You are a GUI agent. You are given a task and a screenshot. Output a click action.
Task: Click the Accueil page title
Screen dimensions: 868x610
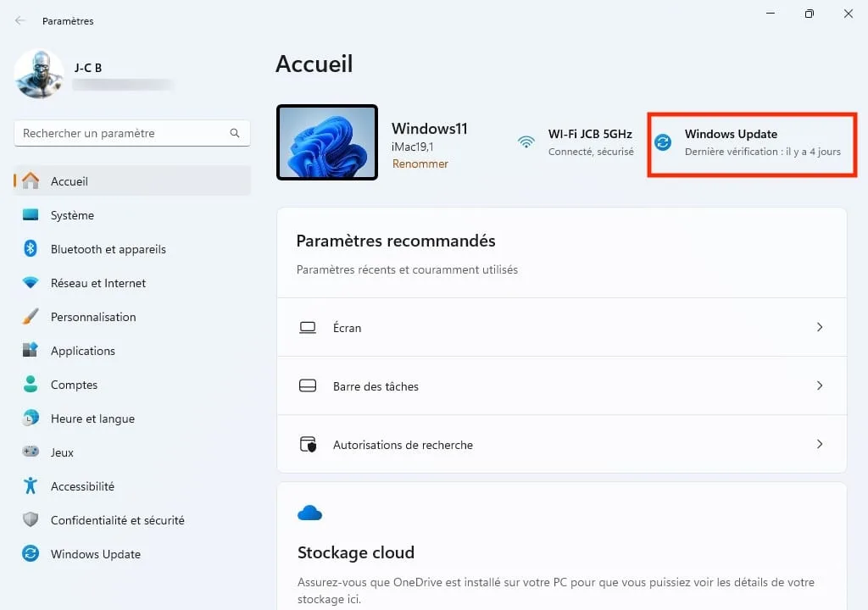pyautogui.click(x=314, y=64)
